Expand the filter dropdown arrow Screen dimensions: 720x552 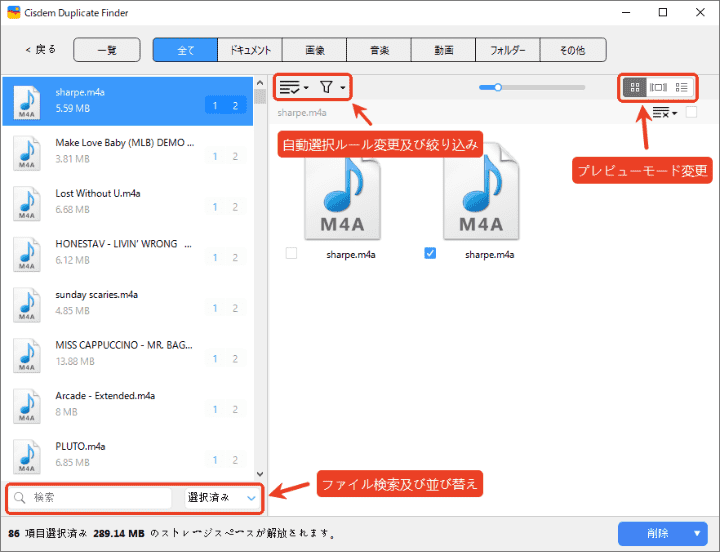click(x=343, y=88)
